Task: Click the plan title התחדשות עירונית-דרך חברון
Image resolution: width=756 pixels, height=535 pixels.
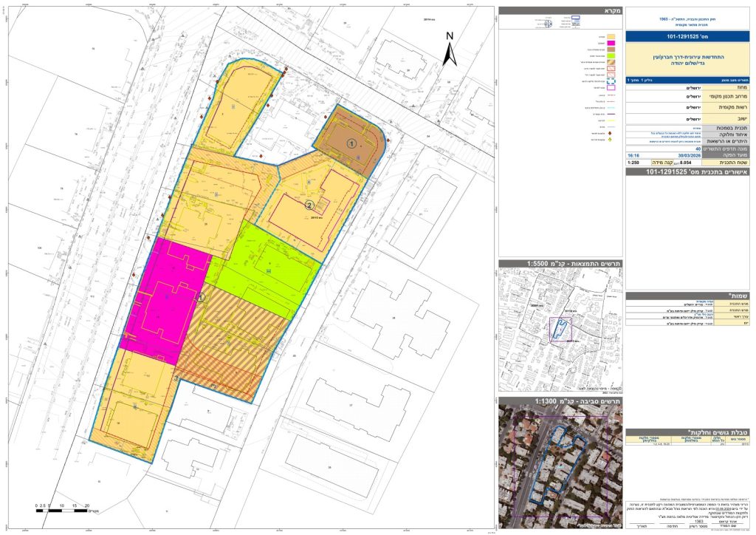Action: tap(689, 61)
